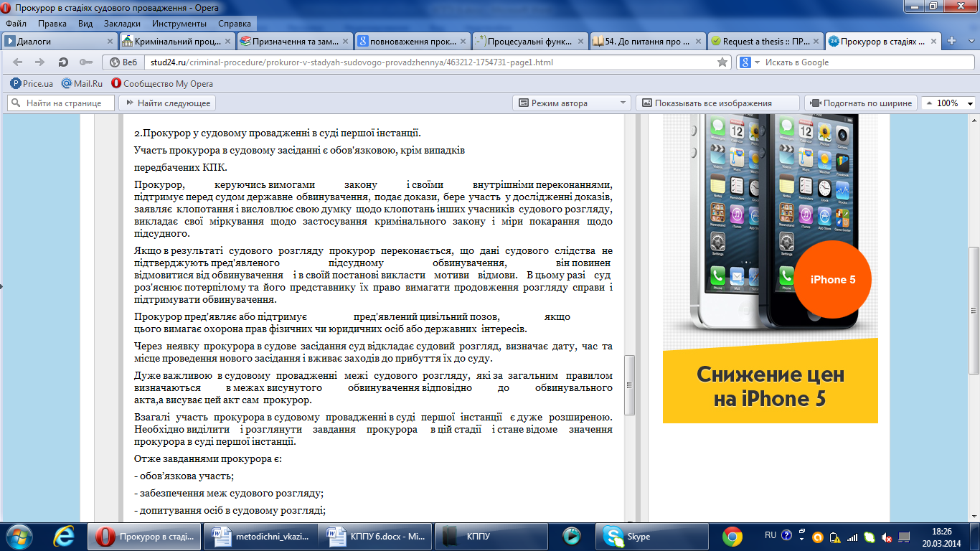Open the metodichni_vkazi Word taskbar item

pyautogui.click(x=261, y=537)
